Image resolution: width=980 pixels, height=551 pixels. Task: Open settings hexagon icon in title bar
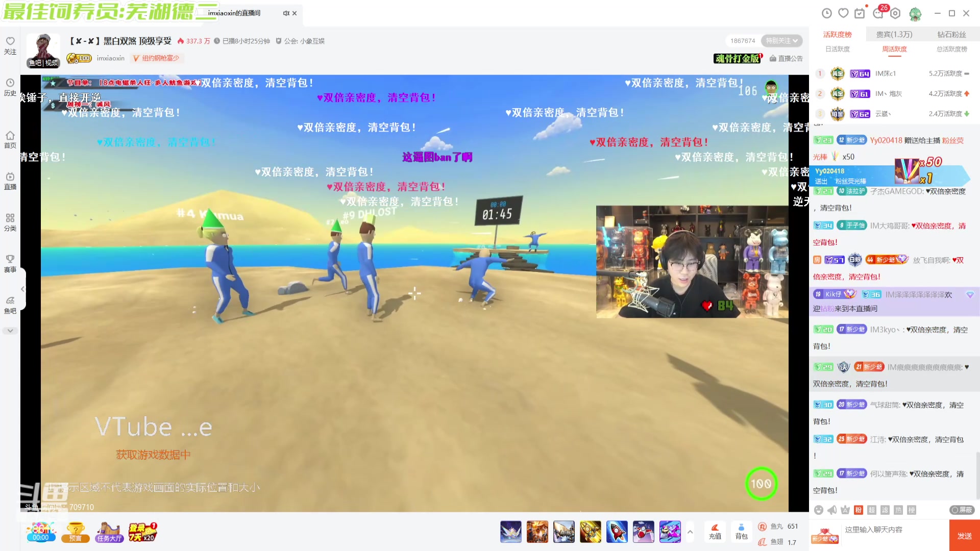tap(895, 13)
